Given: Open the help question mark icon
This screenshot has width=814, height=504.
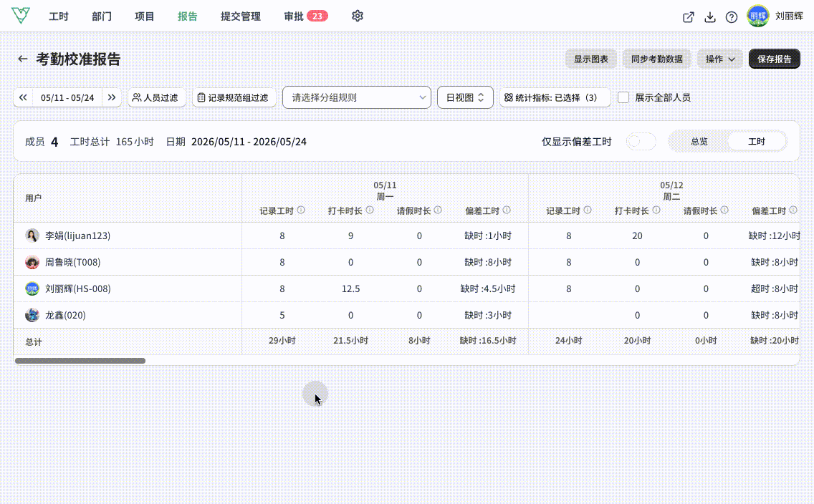Looking at the screenshot, I should pos(732,17).
